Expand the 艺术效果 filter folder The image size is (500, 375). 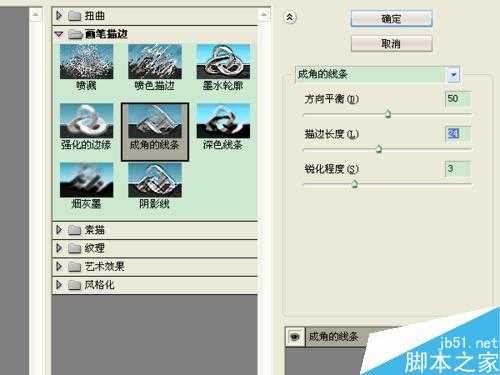[x=59, y=266]
